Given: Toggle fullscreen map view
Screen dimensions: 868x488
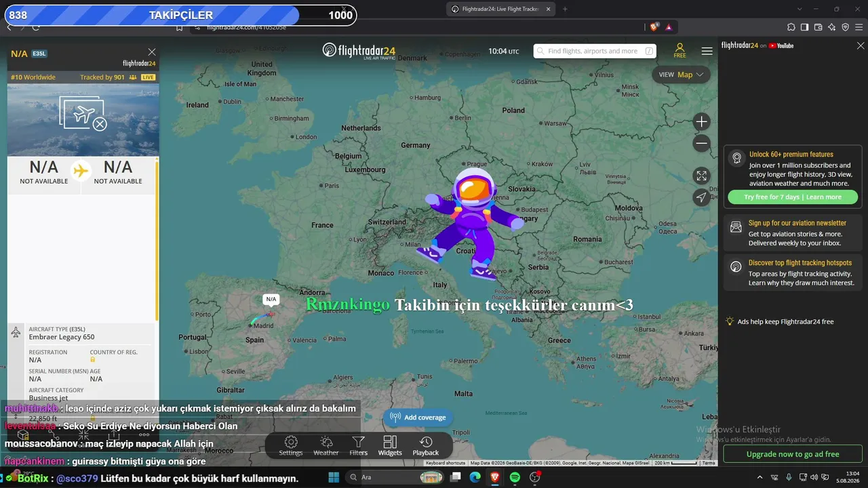Looking at the screenshot, I should [702, 176].
